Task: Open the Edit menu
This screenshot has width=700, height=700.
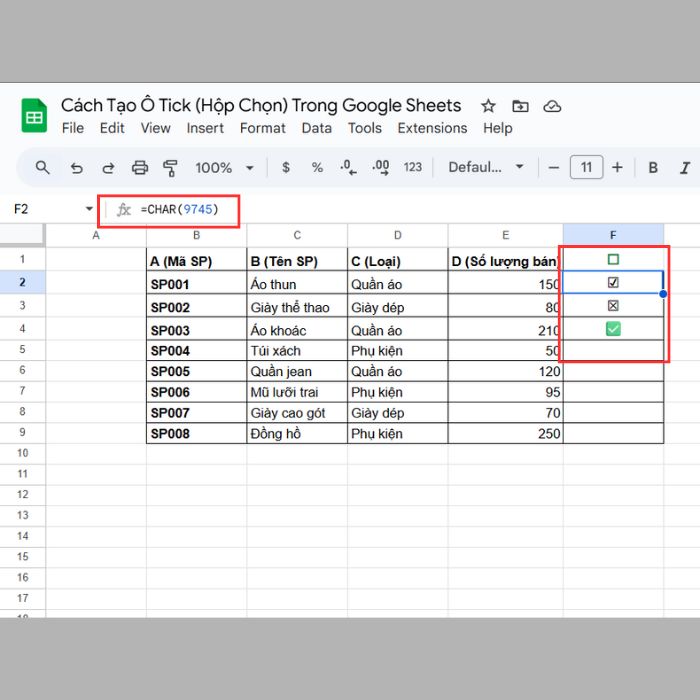Action: (112, 128)
